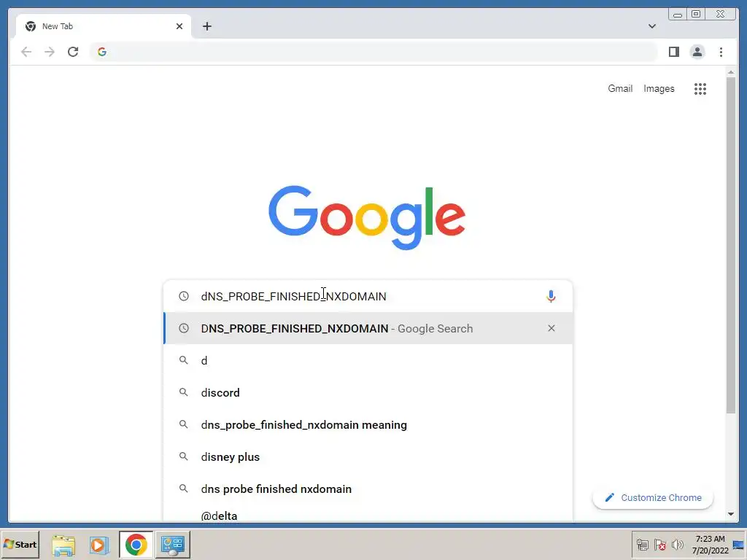Viewport: 747px width, 560px height.
Task: Open Windows Explorer from the taskbar
Action: (x=63, y=544)
